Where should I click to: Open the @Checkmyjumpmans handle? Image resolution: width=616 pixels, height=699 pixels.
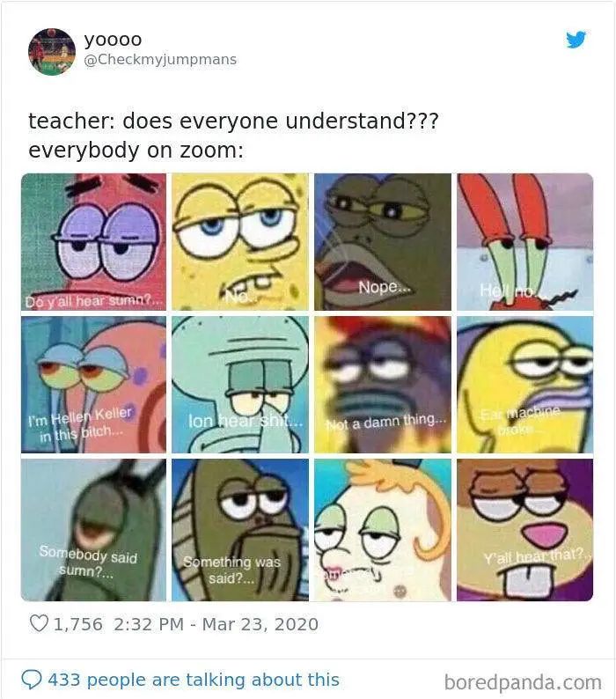(160, 60)
